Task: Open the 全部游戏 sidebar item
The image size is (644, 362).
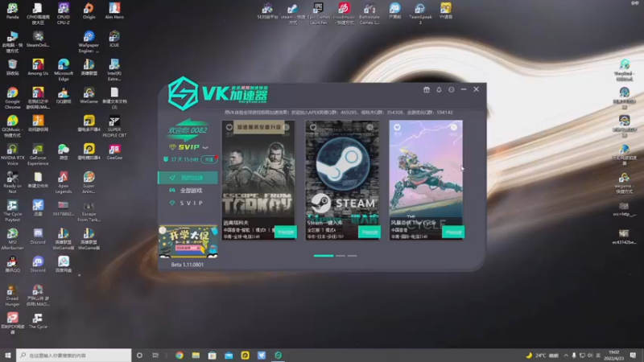Action: (188, 191)
